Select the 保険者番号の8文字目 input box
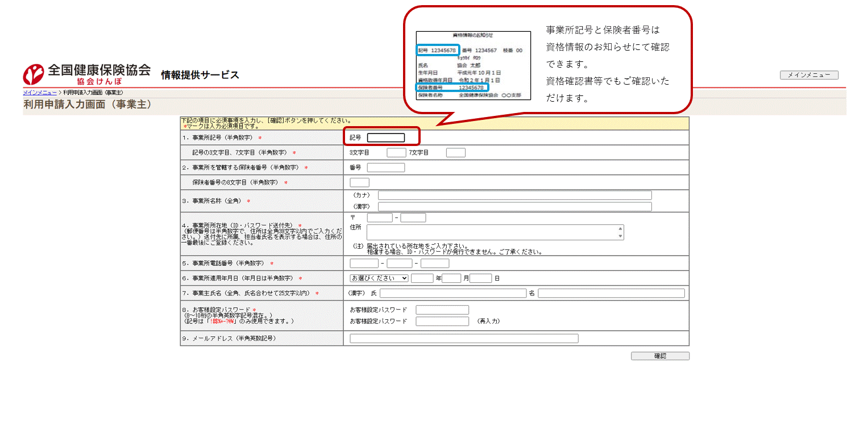This screenshot has width=868, height=442. pos(358,182)
